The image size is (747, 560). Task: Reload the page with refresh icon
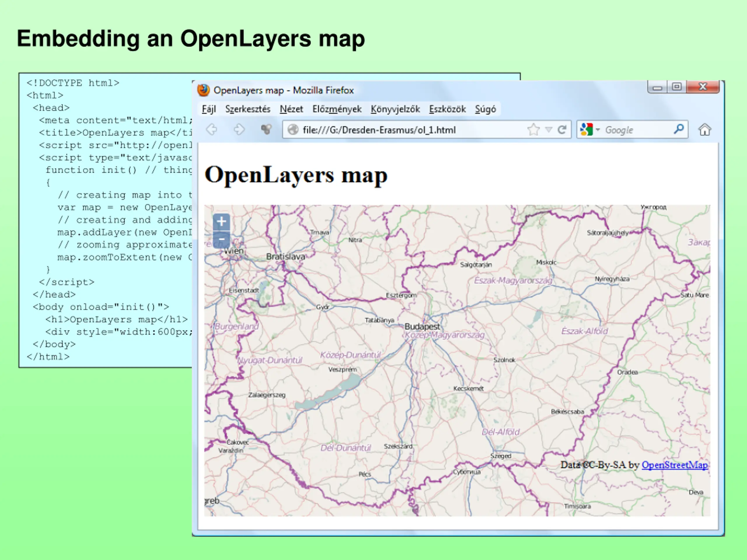(x=562, y=129)
